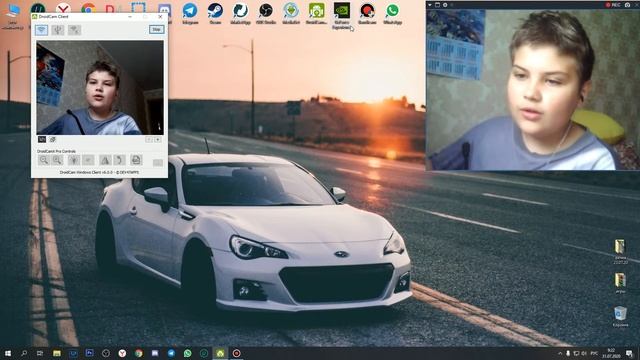Expand hidden system tray icons

[x=560, y=353]
